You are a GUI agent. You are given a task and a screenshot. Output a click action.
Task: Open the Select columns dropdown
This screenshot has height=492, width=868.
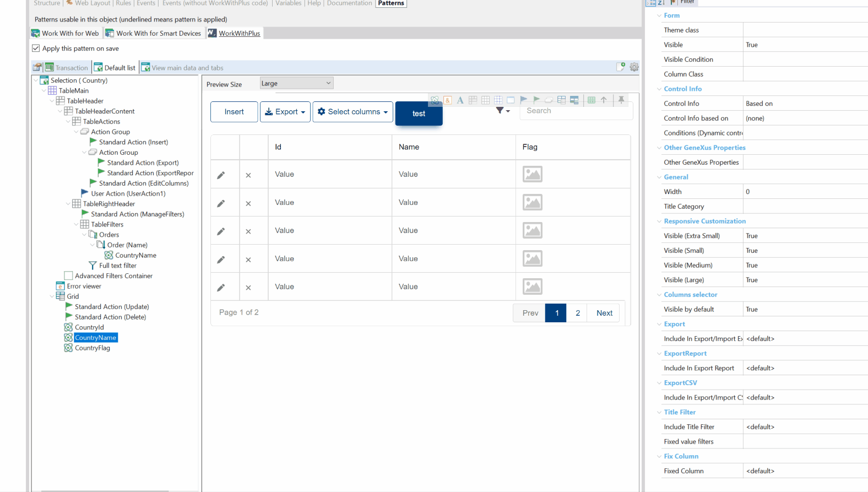click(353, 112)
